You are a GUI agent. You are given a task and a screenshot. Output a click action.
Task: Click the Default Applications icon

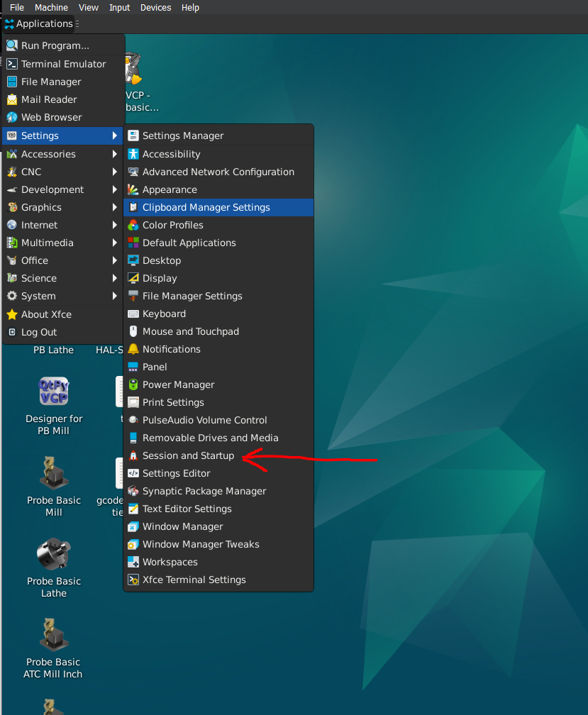pos(133,243)
